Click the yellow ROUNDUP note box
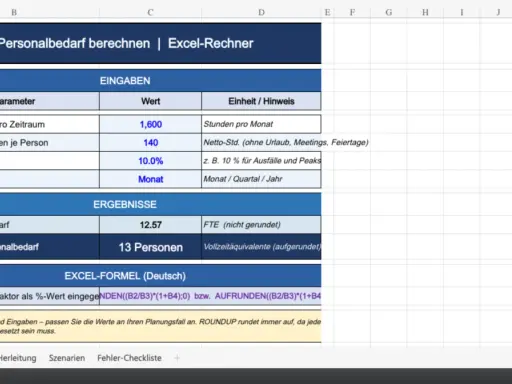The height and width of the screenshot is (384, 512). 160,326
